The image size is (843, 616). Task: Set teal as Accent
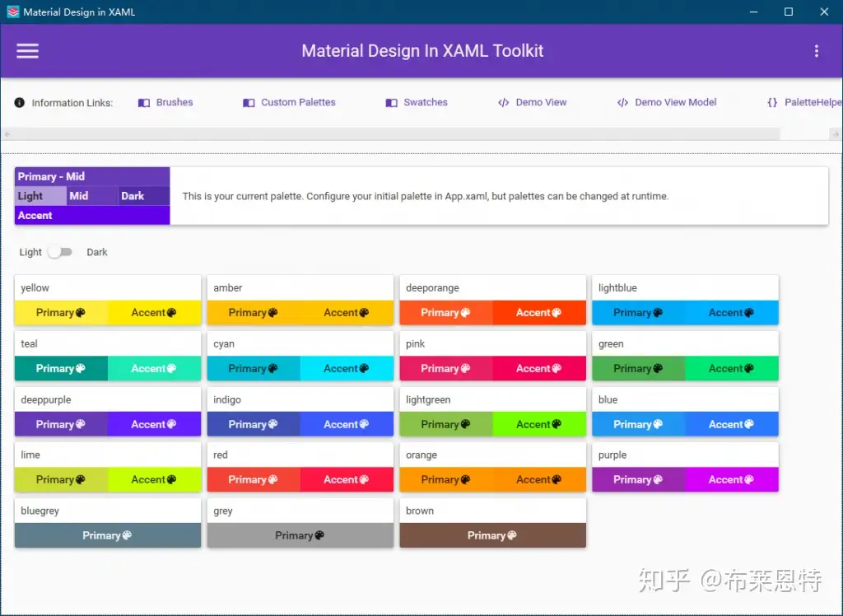[154, 368]
